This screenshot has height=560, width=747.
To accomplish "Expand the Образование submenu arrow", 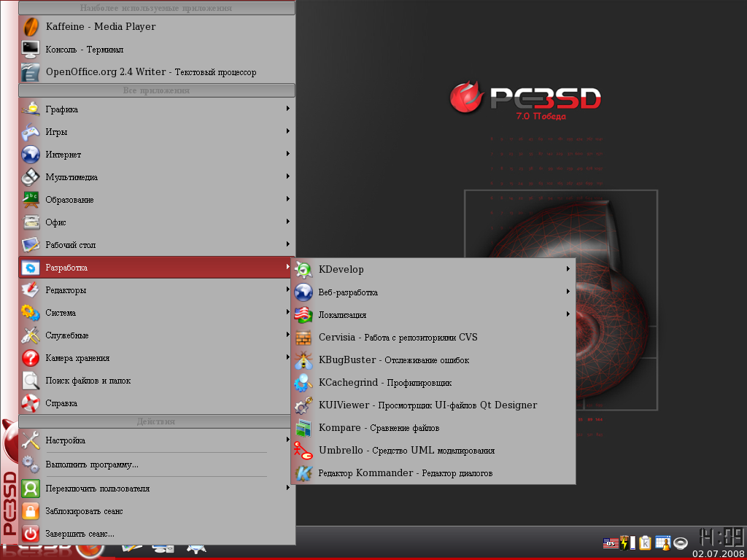I will point(288,199).
